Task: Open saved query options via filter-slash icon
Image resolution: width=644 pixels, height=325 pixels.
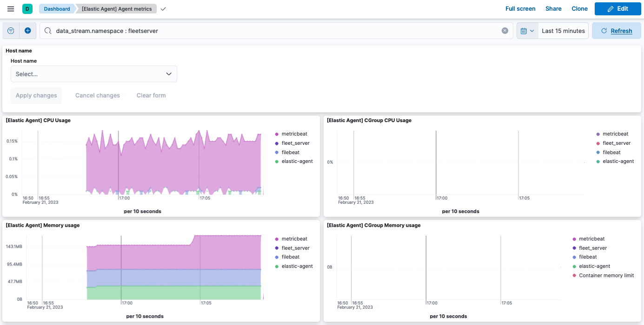Action: (10, 30)
